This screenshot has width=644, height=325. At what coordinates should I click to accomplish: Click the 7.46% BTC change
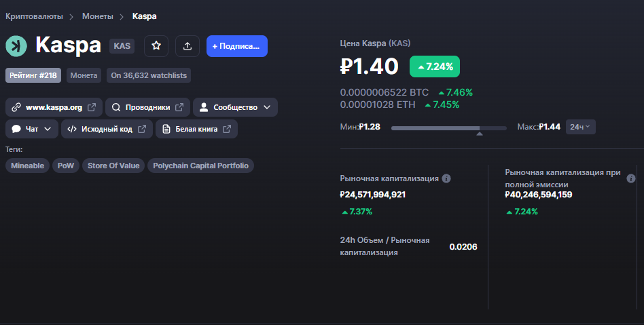coord(455,92)
